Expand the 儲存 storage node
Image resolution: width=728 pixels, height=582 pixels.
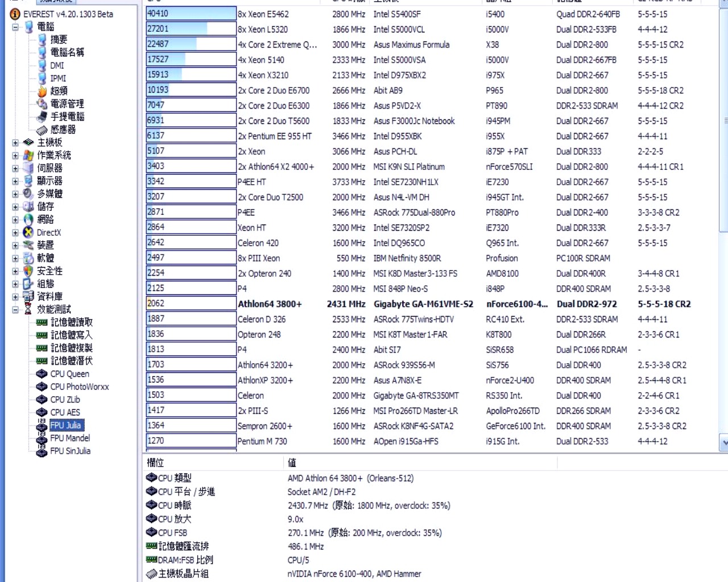tap(15, 207)
